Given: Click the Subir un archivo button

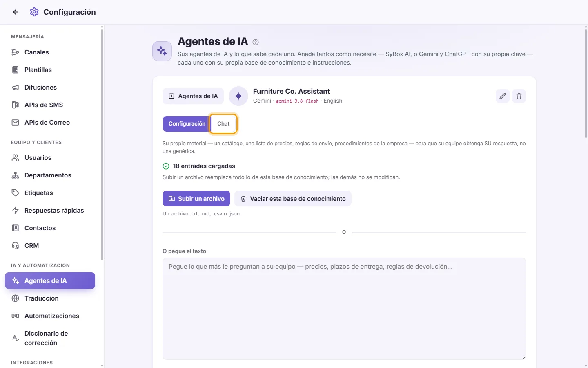Looking at the screenshot, I should 196,199.
